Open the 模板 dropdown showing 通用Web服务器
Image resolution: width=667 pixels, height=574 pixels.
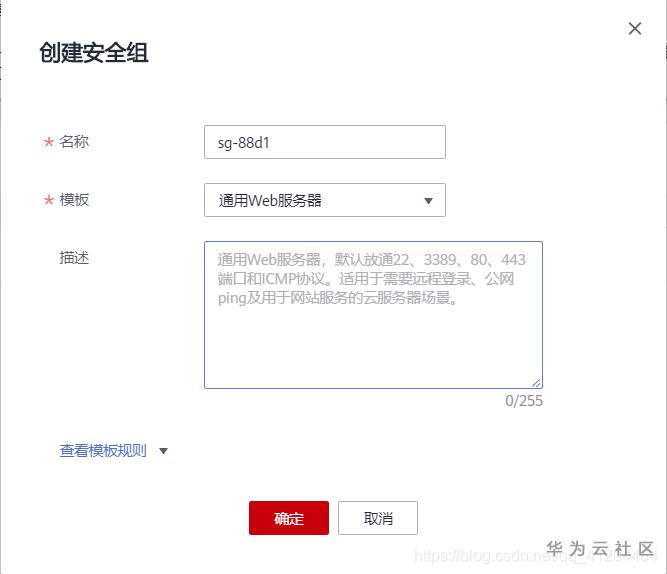[x=325, y=200]
